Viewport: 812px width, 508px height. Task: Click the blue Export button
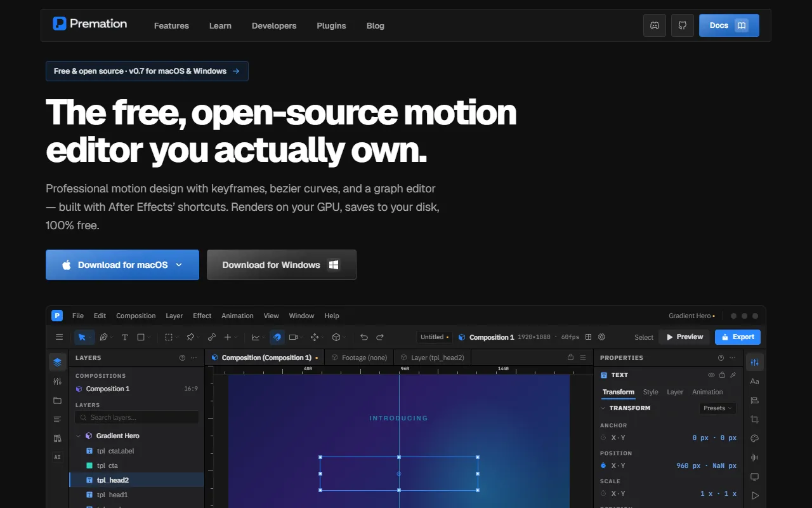coord(738,337)
